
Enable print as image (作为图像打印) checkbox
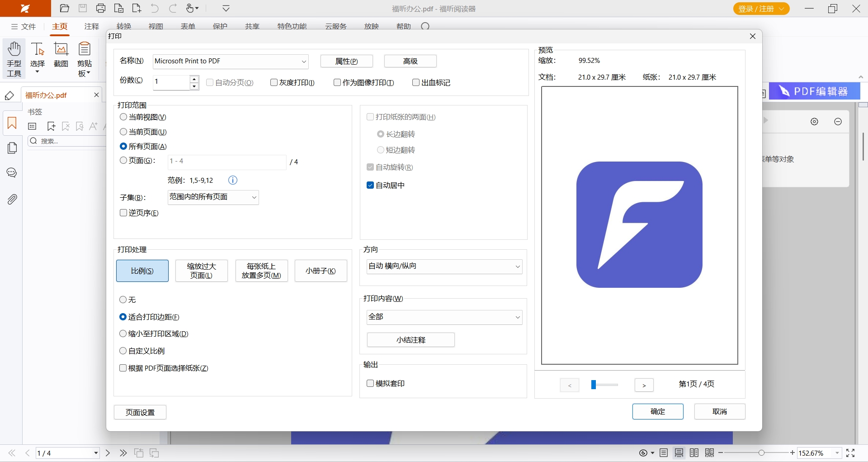[x=337, y=82]
